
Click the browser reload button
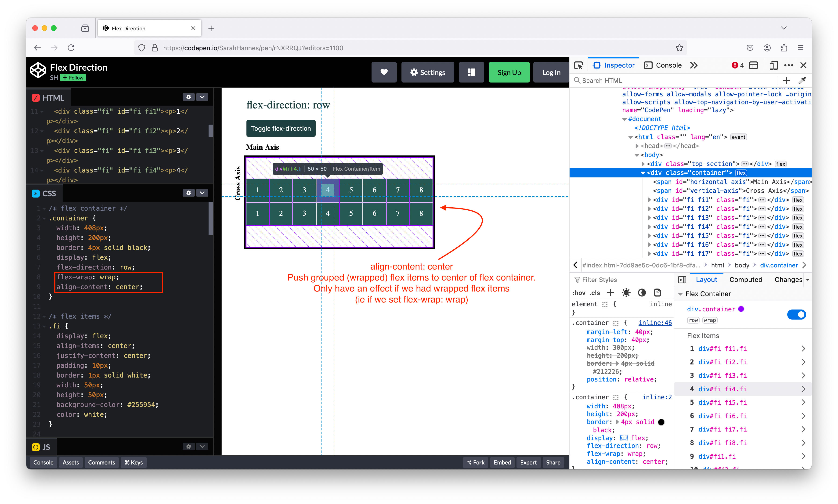pos(71,48)
